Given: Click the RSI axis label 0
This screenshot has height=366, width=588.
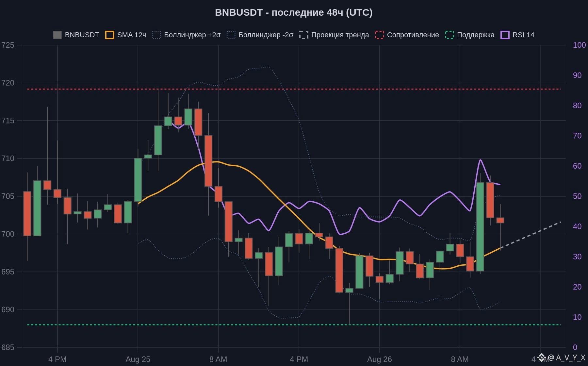Looking at the screenshot, I should pos(575,347).
